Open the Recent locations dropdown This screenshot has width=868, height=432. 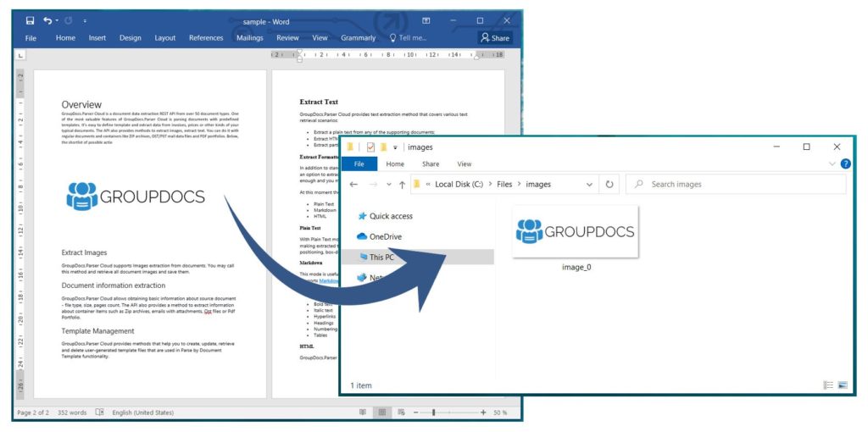click(x=389, y=185)
